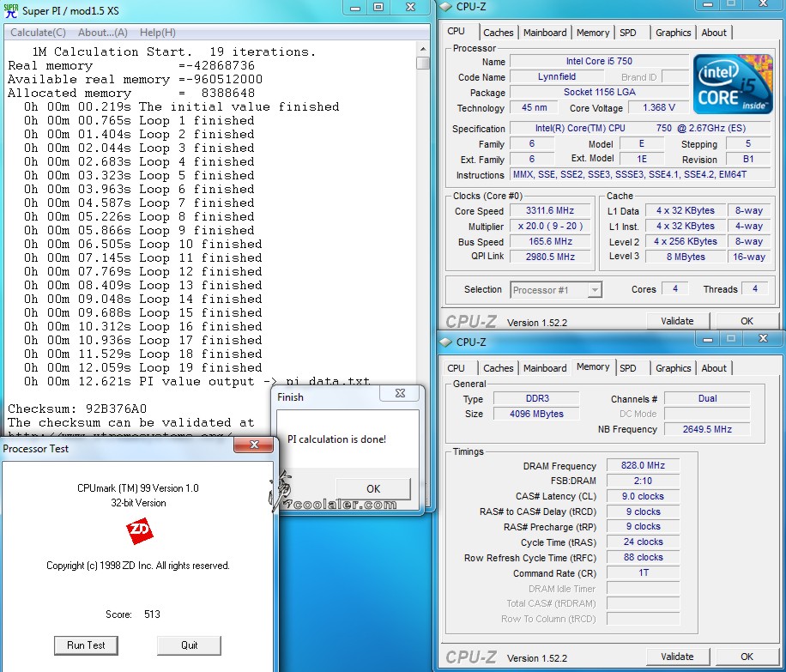Open Help menu in Super PI
Image resolution: width=786 pixels, height=672 pixels.
157,33
